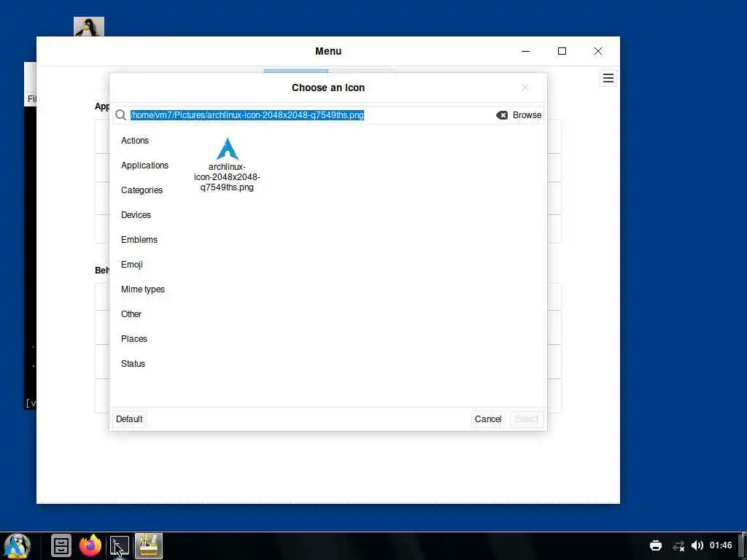Select the Actions icon category

pyautogui.click(x=135, y=141)
